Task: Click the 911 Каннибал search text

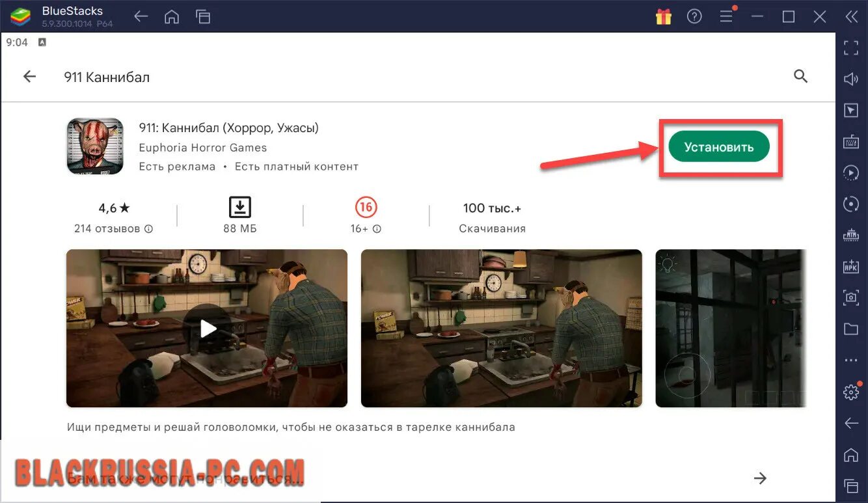Action: coord(107,77)
